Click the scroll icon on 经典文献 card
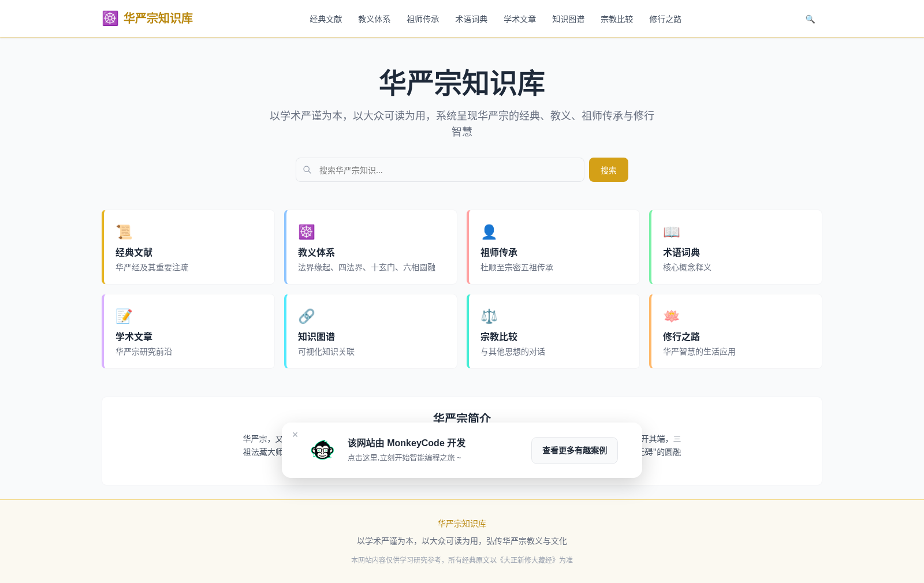924x583 pixels. point(124,232)
